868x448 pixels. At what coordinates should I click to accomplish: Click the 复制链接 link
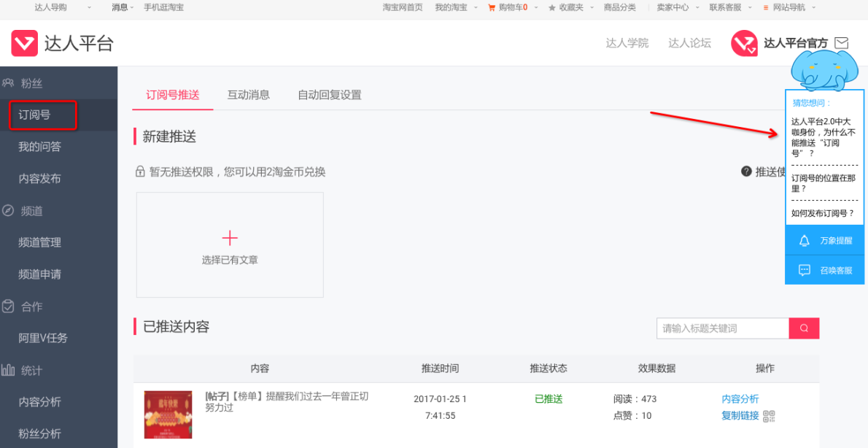740,416
